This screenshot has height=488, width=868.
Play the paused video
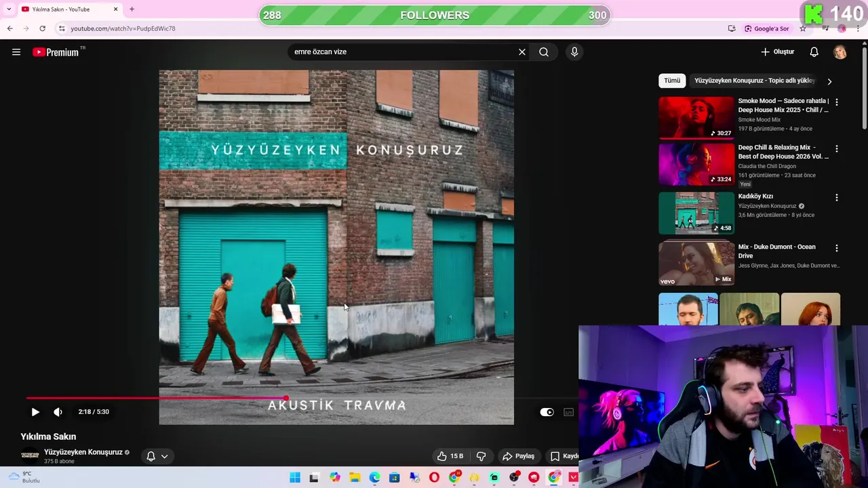tap(35, 412)
